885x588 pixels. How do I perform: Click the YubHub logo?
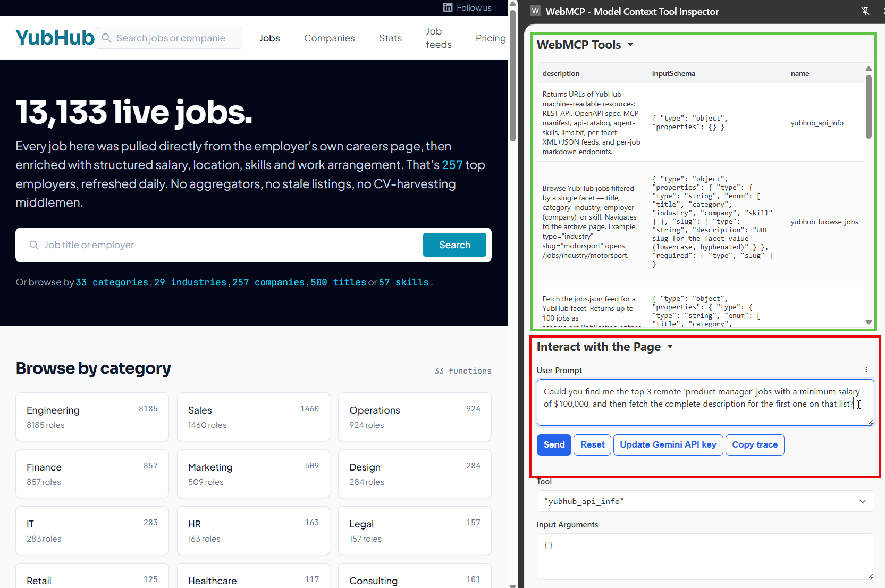[x=55, y=37]
